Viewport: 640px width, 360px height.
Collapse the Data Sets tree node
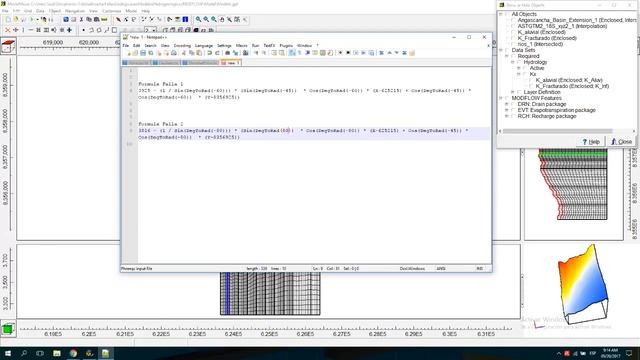(x=501, y=50)
